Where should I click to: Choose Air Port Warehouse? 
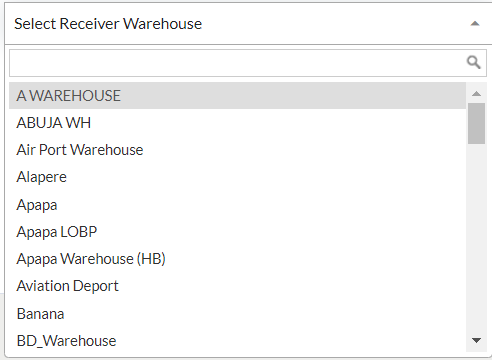pos(237,150)
